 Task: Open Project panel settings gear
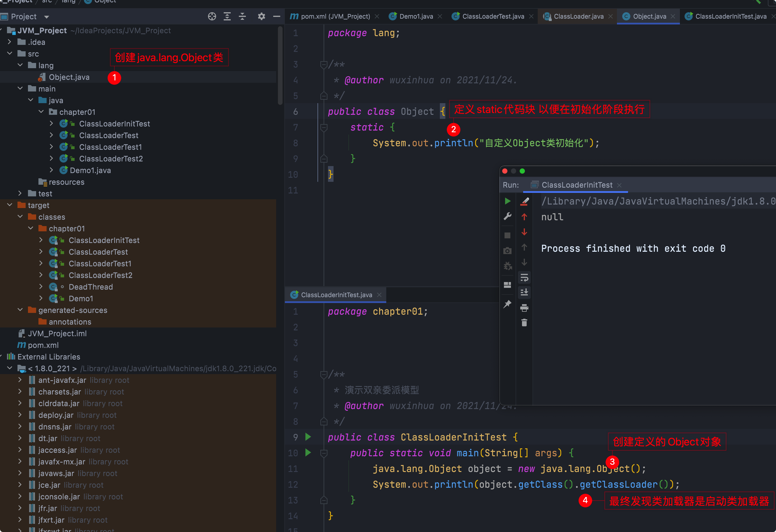(x=262, y=16)
